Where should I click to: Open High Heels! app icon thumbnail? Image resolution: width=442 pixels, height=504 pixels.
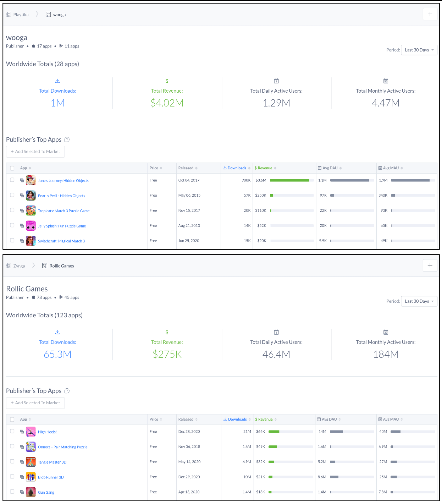click(x=31, y=432)
